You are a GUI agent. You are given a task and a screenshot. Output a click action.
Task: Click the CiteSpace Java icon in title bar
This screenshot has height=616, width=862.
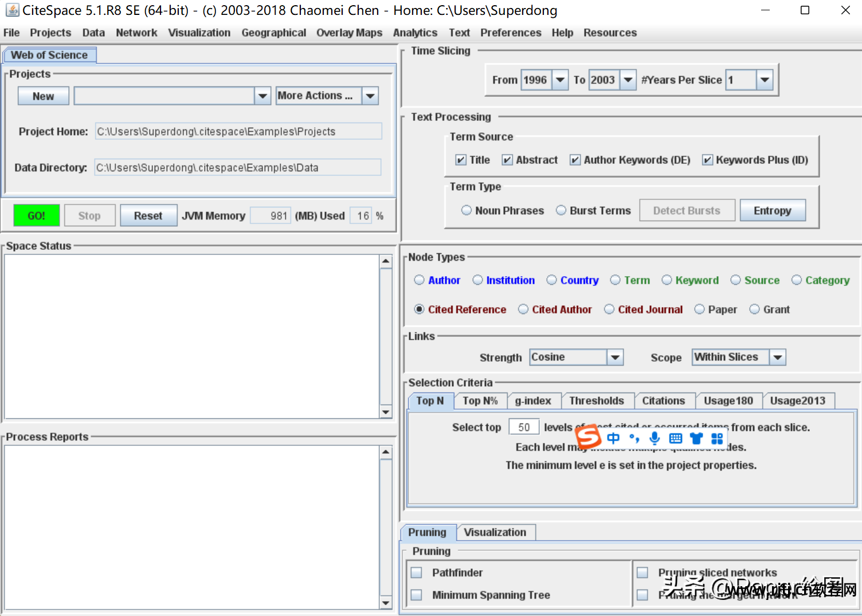pos(11,10)
